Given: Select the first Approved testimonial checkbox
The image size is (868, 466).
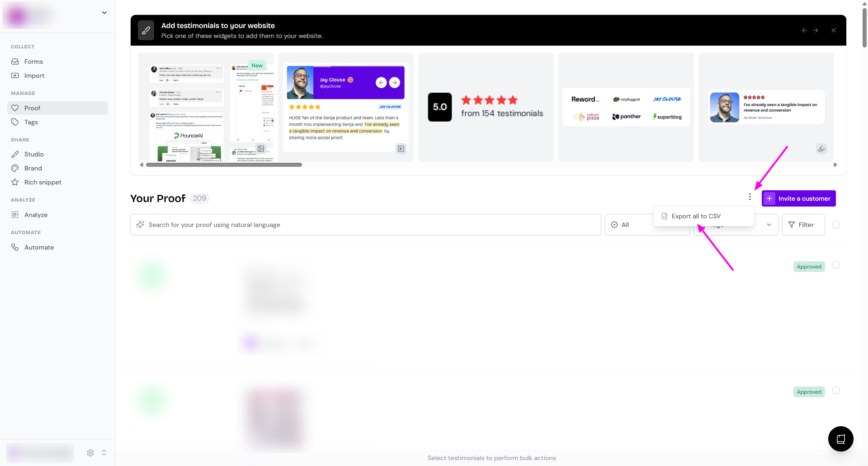Looking at the screenshot, I should point(836,265).
